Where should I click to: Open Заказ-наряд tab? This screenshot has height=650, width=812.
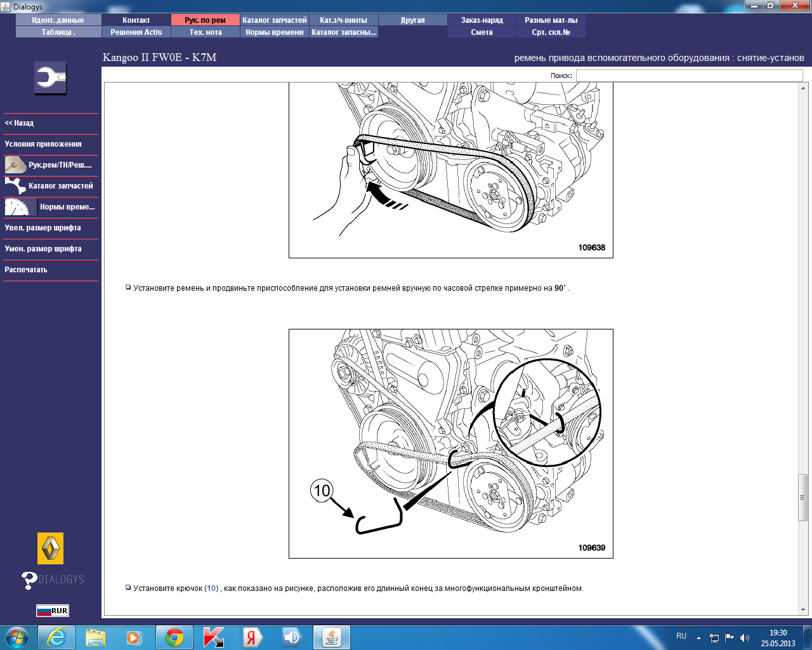coord(482,20)
